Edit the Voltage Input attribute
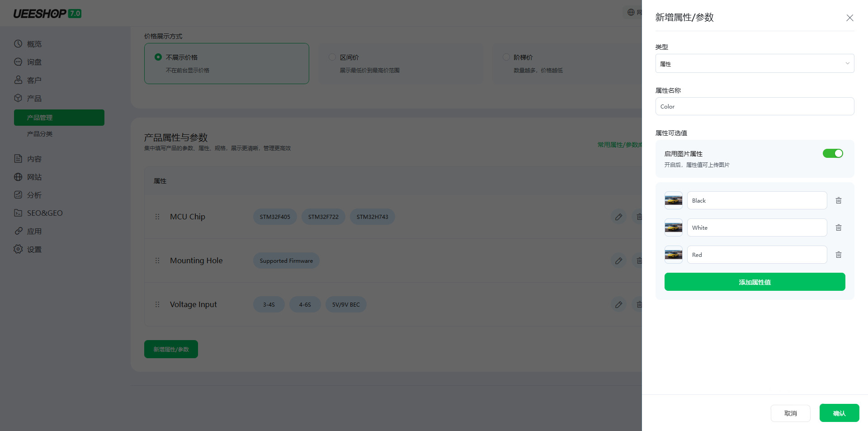This screenshot has height=431, width=868. (x=618, y=304)
